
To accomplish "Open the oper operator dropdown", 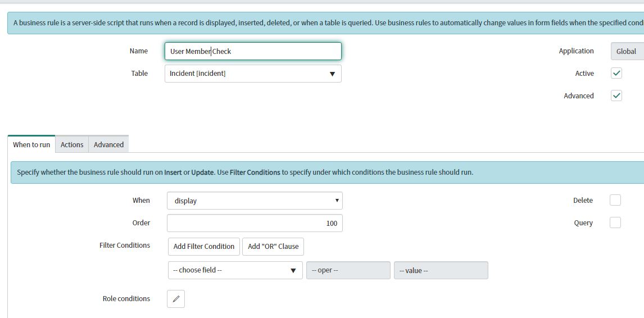I will [x=348, y=270].
